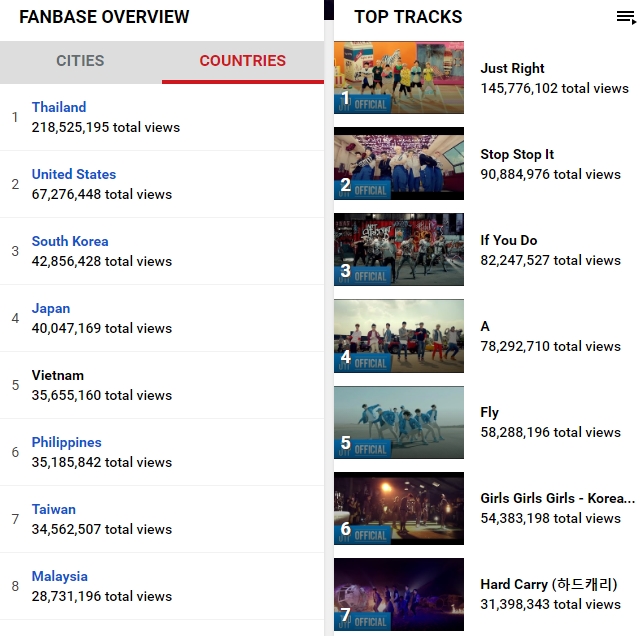Click the Philippines link
Viewport: 641px width, 636px height.
click(67, 442)
